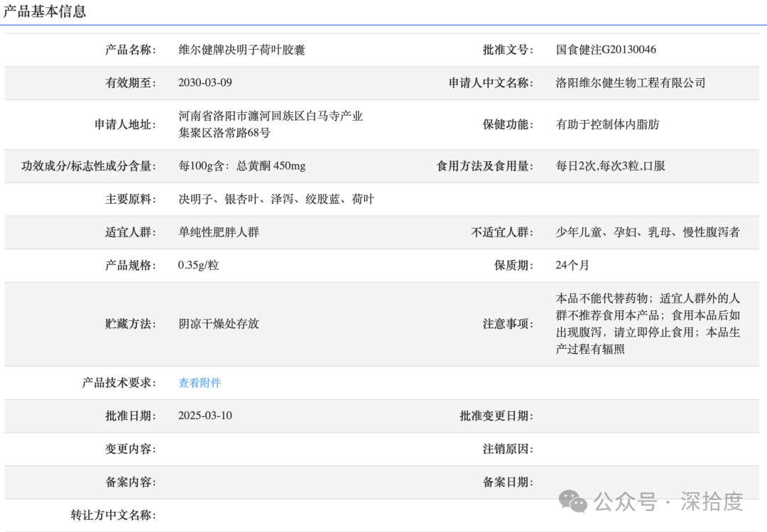Select the label 批准变更日期:
767x532 pixels.
[496, 416]
